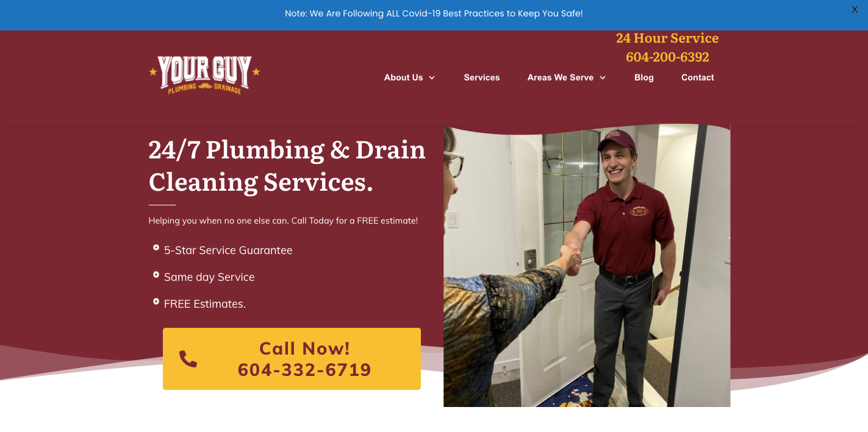Click the yellow Call Now! 604-332-6719 button

pos(292,359)
